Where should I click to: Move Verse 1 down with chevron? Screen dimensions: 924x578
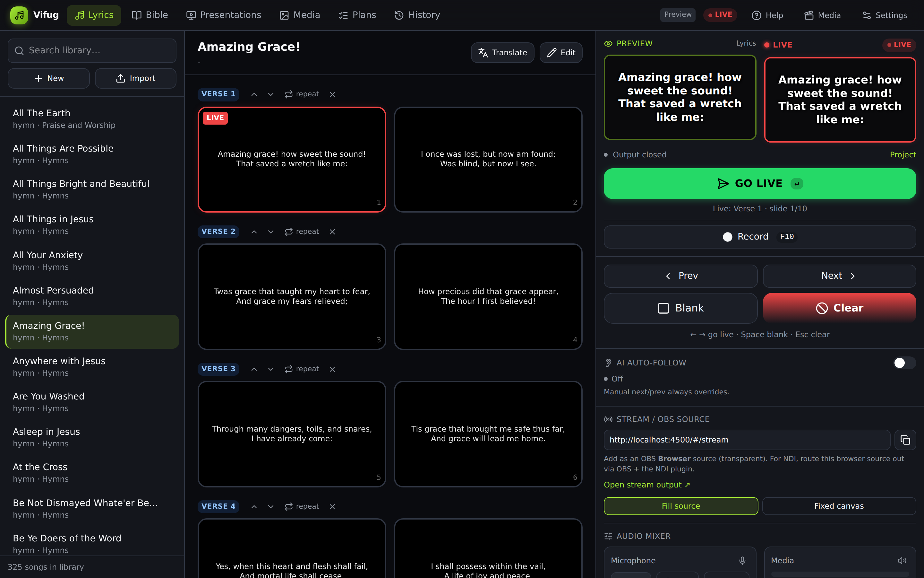[271, 94]
